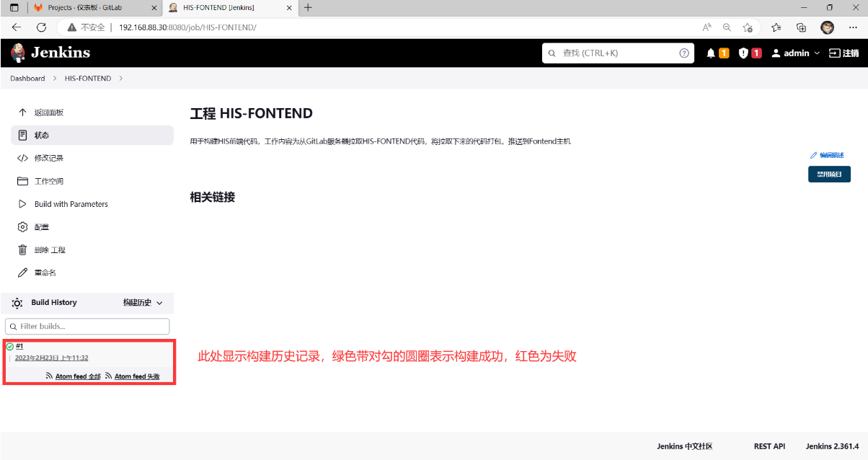This screenshot has width=868, height=460.
Task: Click build #1 success check icon
Action: coord(9,347)
